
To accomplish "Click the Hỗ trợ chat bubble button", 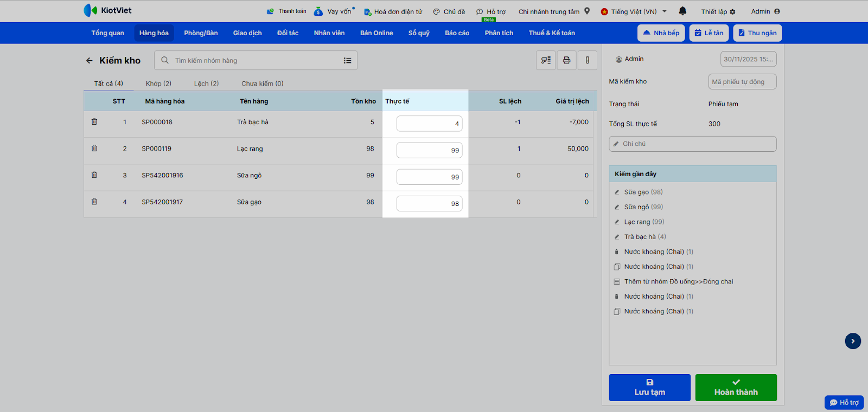I will coord(844,402).
